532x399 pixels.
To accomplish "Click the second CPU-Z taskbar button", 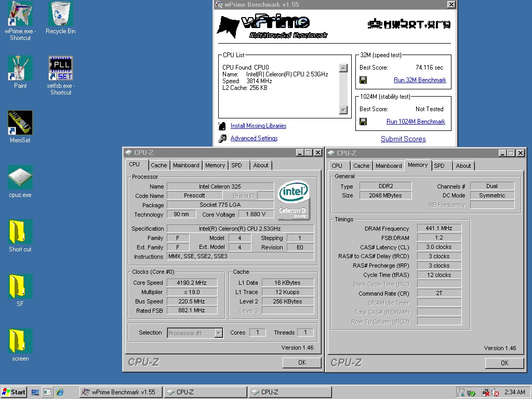I will (290, 392).
